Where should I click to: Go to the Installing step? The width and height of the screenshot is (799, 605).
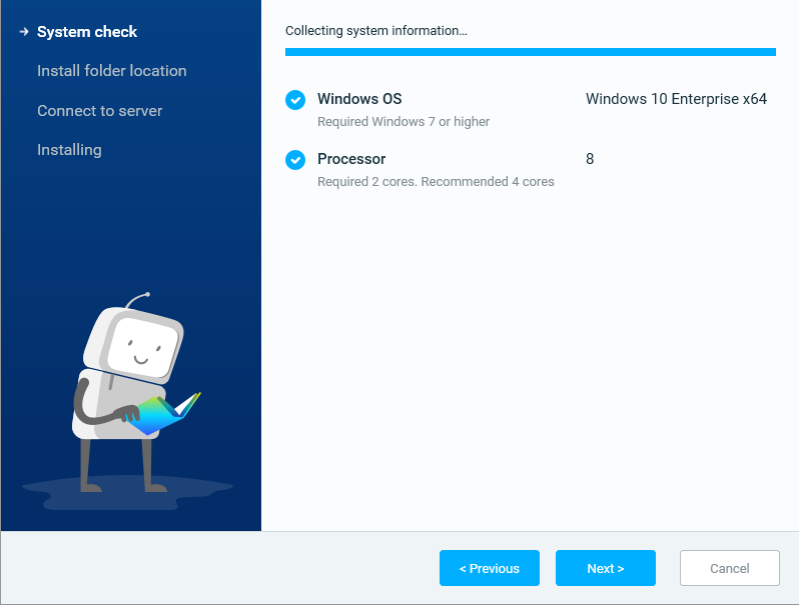click(69, 150)
